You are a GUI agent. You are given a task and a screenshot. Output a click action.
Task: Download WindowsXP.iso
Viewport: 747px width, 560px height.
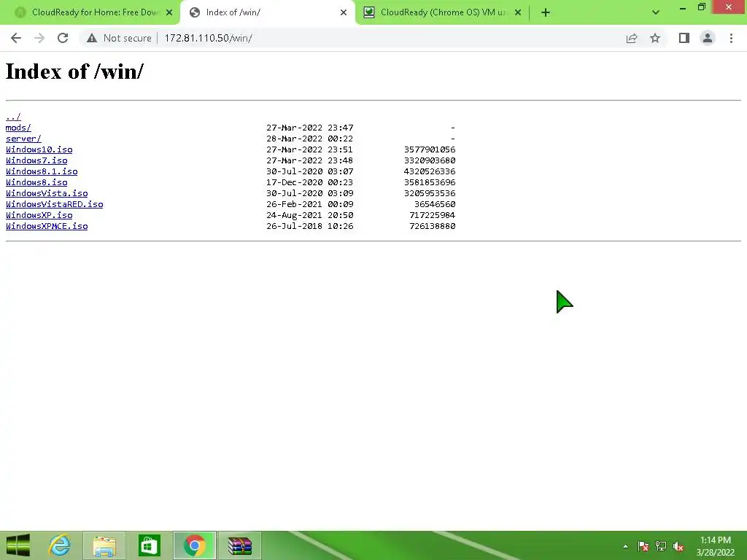[x=39, y=215]
